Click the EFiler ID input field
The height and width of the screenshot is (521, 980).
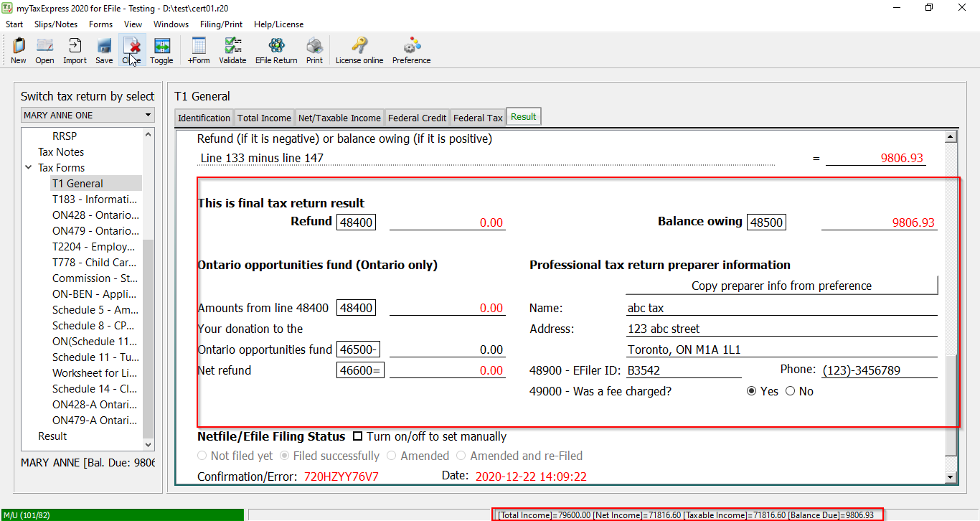(683, 370)
